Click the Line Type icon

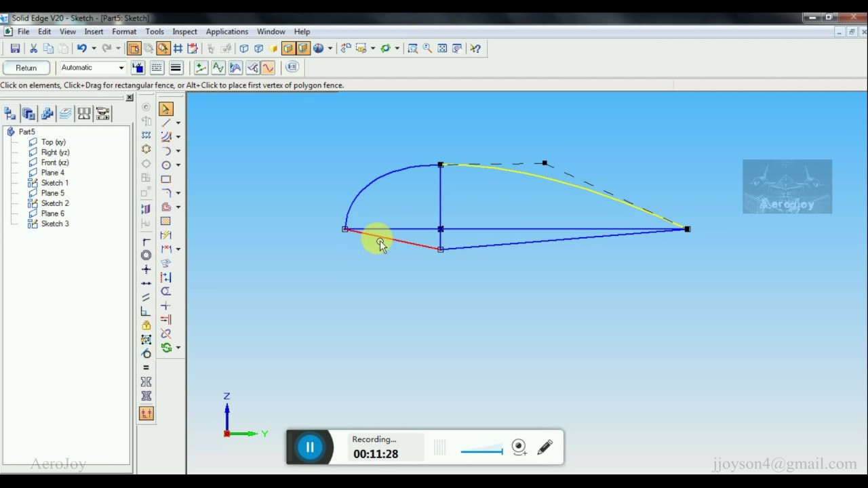tap(157, 68)
